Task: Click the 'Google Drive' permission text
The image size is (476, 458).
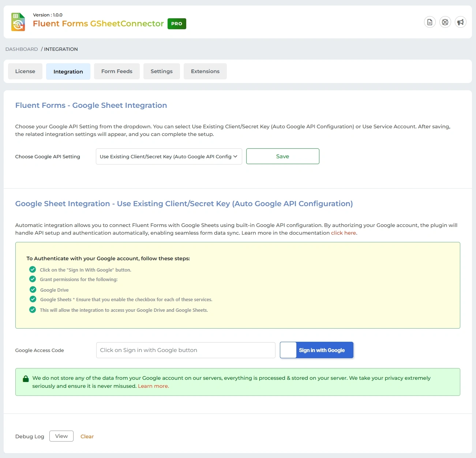Action: pyautogui.click(x=55, y=290)
